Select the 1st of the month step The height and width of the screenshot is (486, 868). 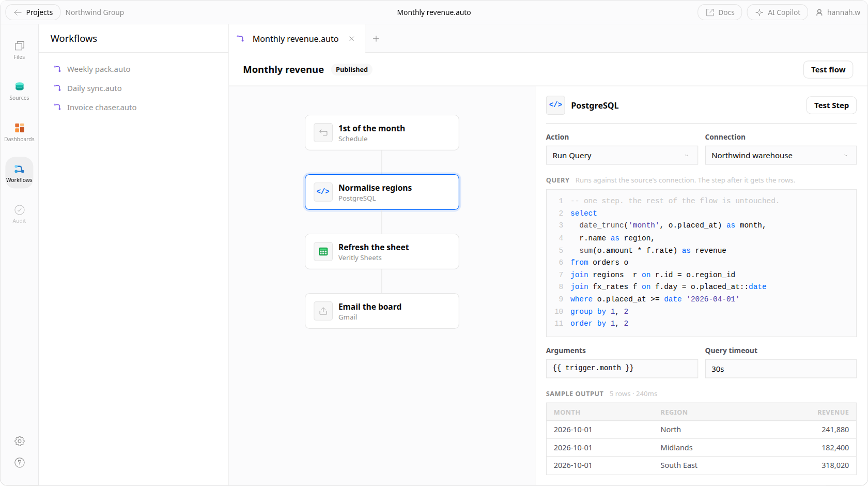click(382, 133)
